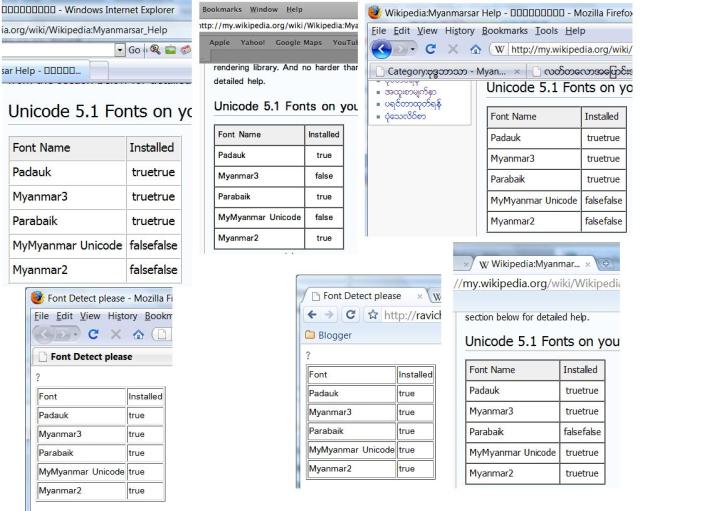Click the blank new tab button in Internet Explorer
702x511 pixels.
(x=99, y=71)
